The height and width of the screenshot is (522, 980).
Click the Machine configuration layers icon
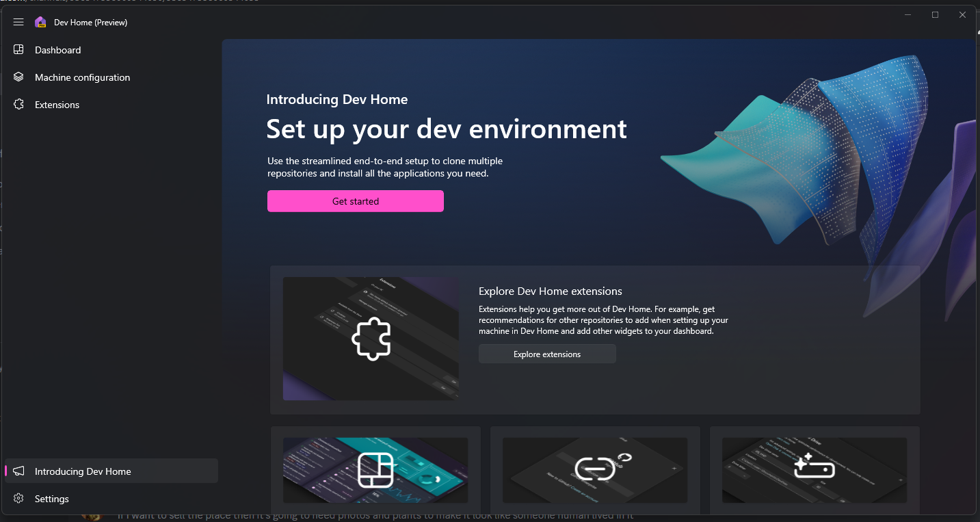pyautogui.click(x=18, y=77)
